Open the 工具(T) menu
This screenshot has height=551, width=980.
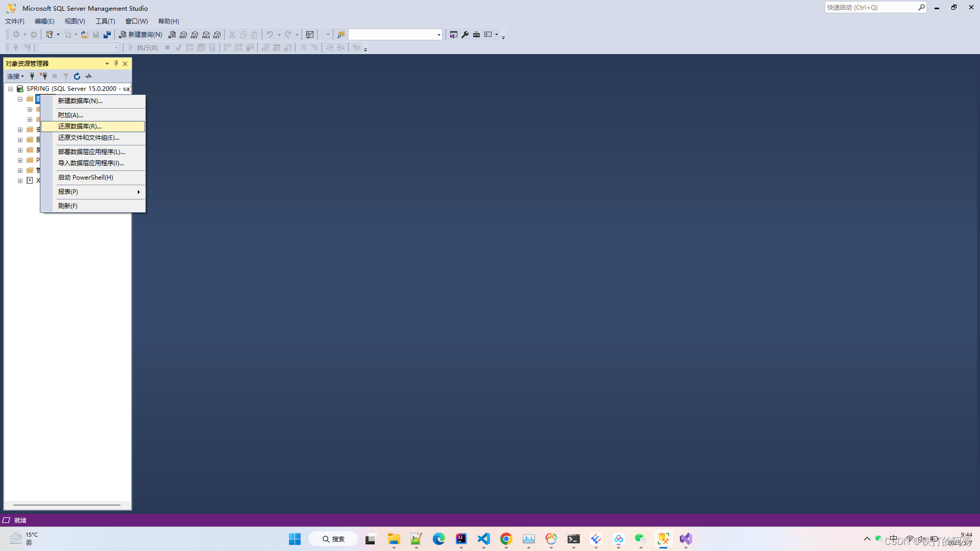(105, 21)
